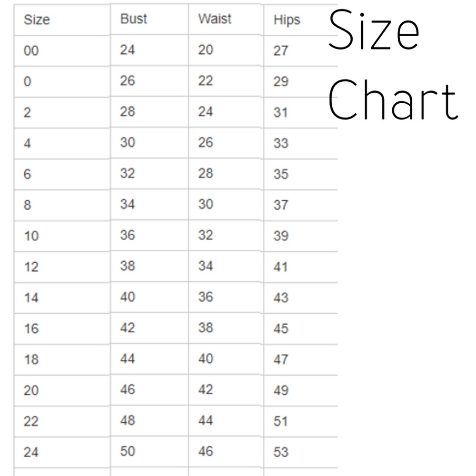476x476 pixels.
Task: Select the hips value 47 cell
Action: tap(281, 360)
